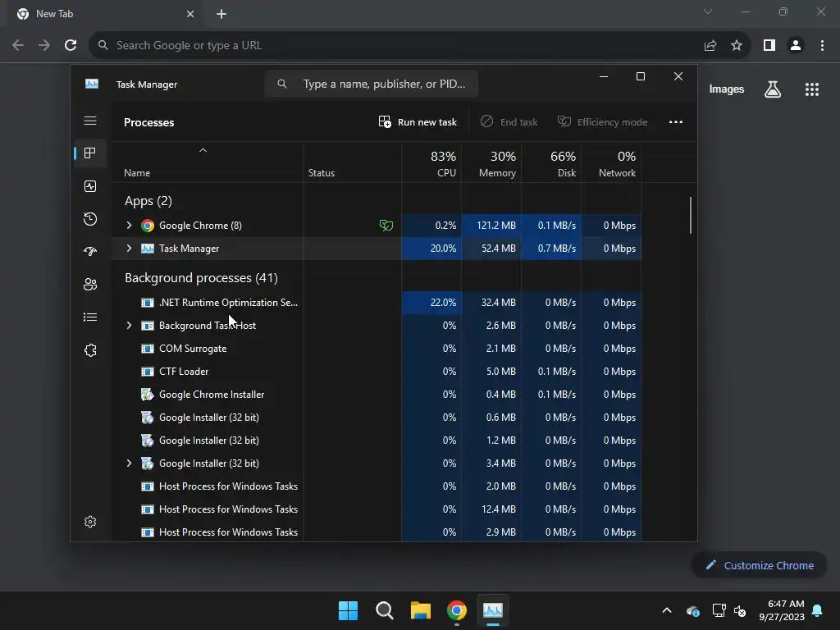Open the Performance page icon in sidebar

pos(90,186)
